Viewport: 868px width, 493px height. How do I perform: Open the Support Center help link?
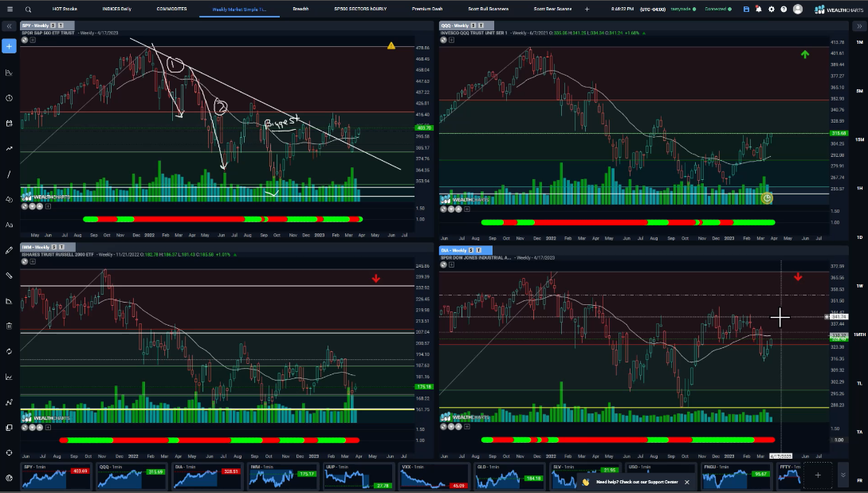[x=637, y=482]
